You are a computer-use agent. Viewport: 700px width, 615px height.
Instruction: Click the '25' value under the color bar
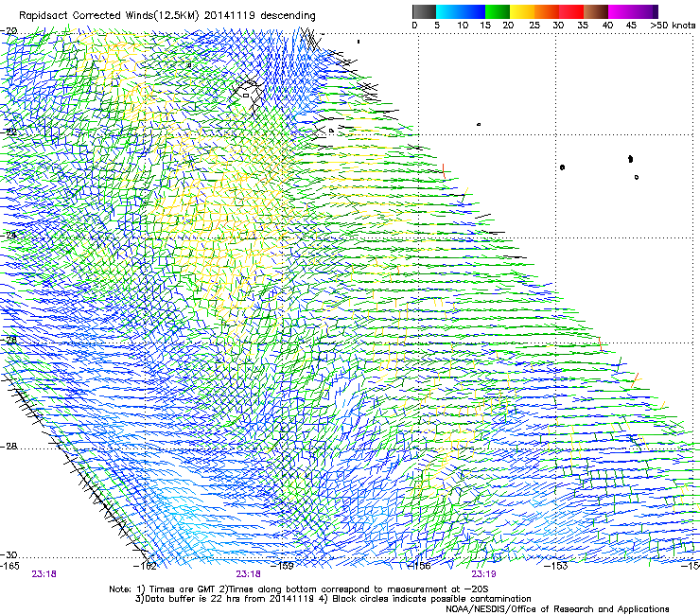coord(534,26)
